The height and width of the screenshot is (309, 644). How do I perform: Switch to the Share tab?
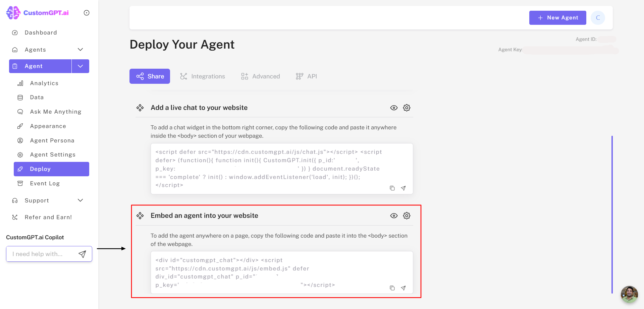150,76
